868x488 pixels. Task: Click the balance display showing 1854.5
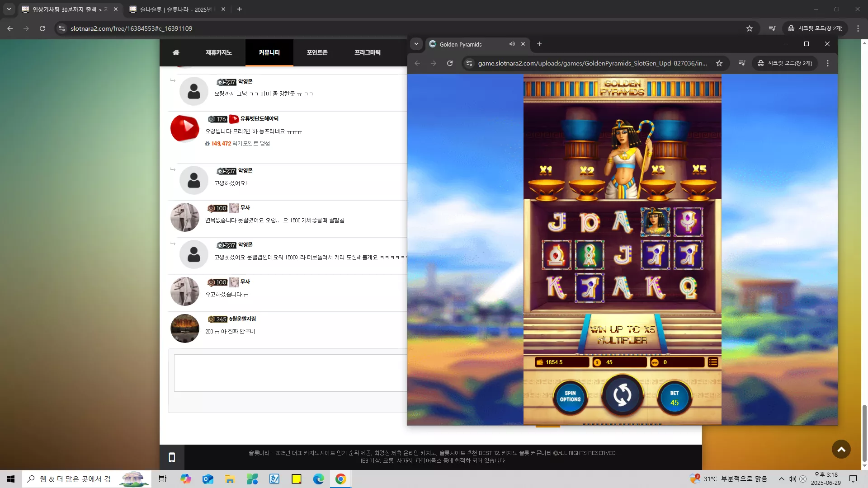tap(562, 362)
